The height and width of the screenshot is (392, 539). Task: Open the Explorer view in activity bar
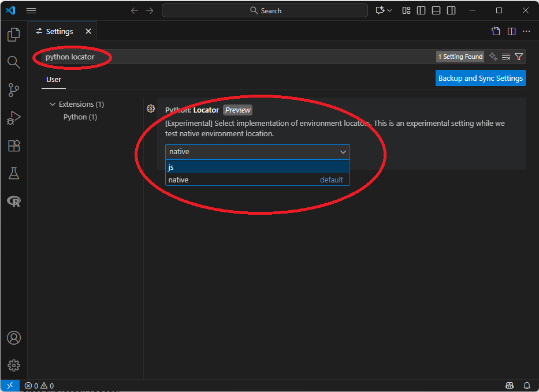coord(14,35)
